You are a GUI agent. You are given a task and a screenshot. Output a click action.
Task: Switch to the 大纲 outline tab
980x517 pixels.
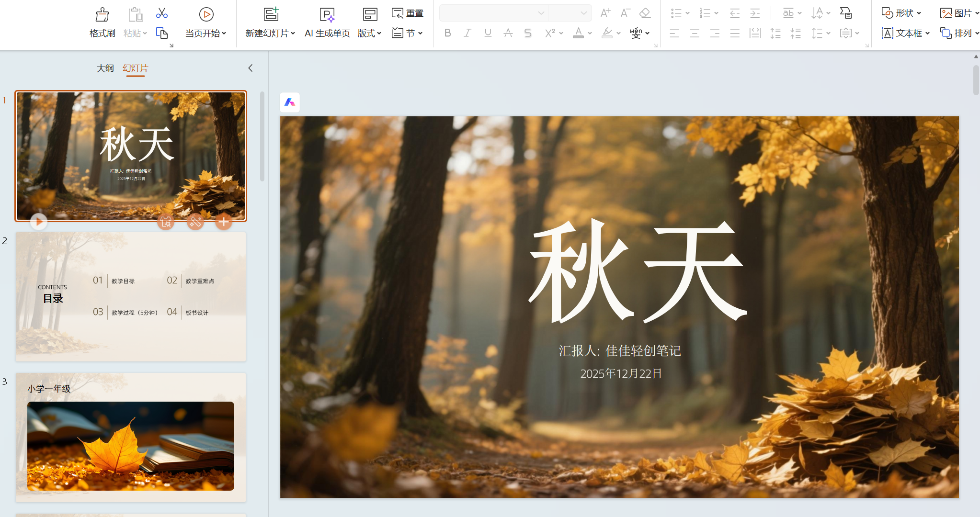(x=105, y=68)
